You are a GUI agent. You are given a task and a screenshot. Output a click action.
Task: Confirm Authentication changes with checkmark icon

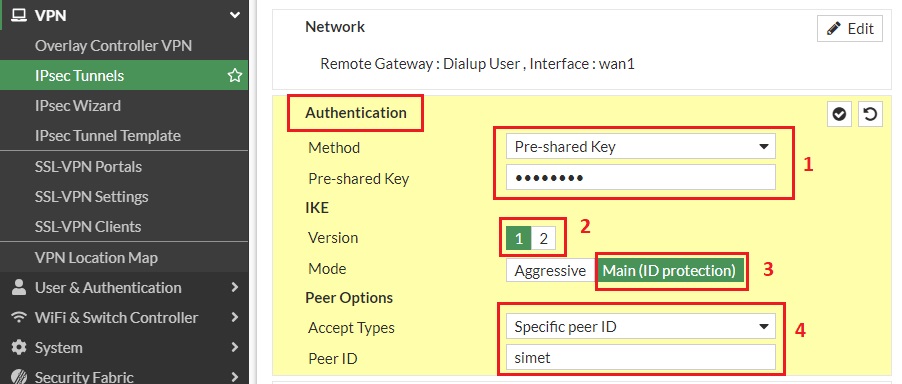(839, 114)
